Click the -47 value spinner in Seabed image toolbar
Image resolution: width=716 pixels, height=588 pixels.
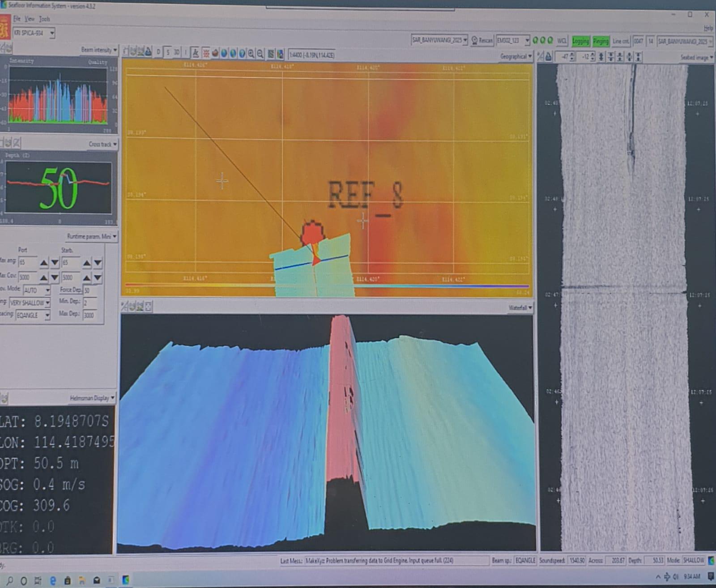(565, 57)
